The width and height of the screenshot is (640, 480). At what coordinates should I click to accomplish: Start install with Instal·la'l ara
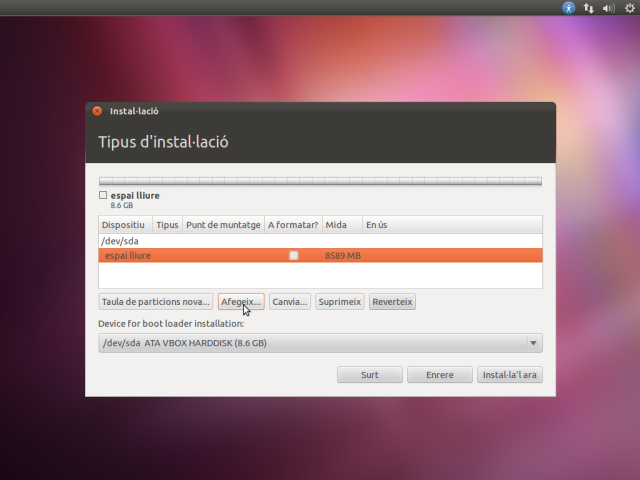510,375
